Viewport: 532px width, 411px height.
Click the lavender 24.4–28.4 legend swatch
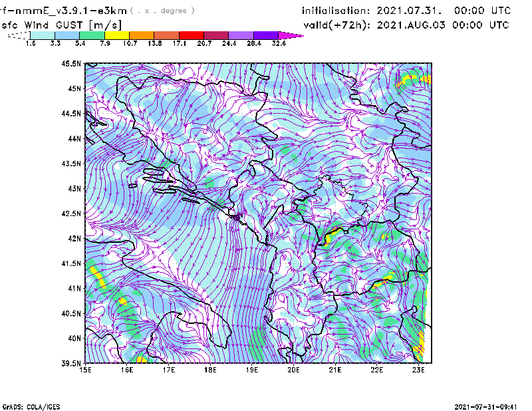[241, 35]
